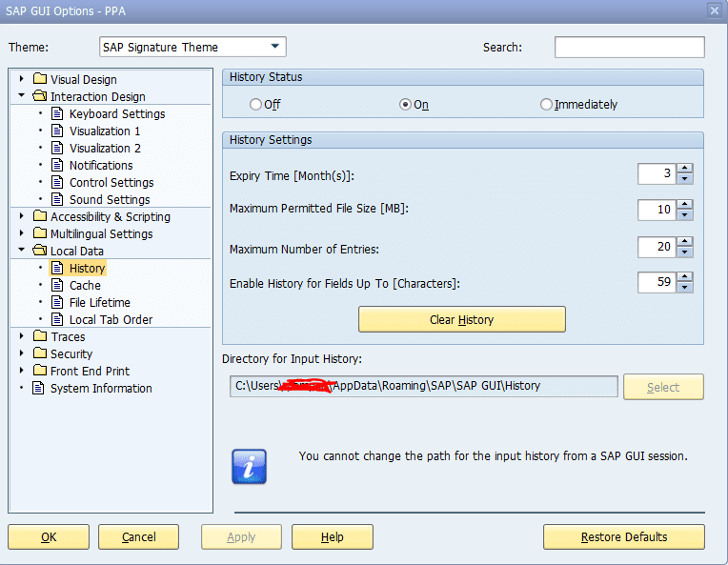Decrease Expiry Time with down arrow
The image size is (728, 565).
[x=685, y=179]
